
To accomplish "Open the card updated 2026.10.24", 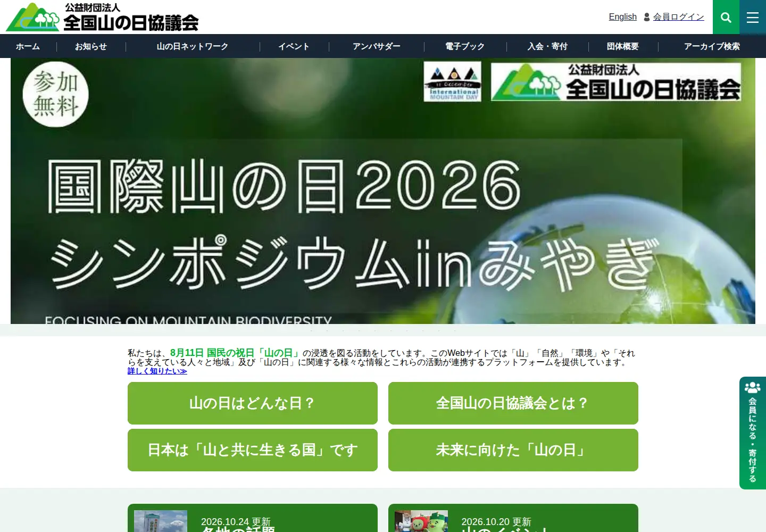I will click(x=253, y=518).
